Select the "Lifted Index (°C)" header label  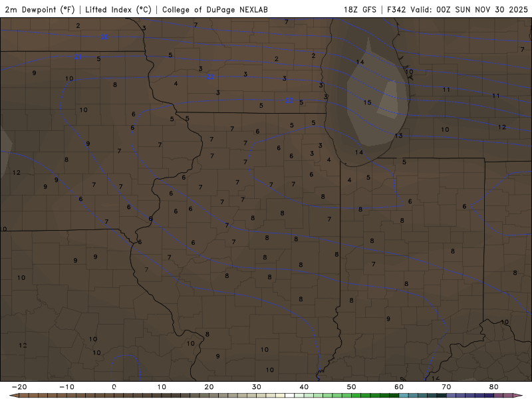[x=118, y=9]
